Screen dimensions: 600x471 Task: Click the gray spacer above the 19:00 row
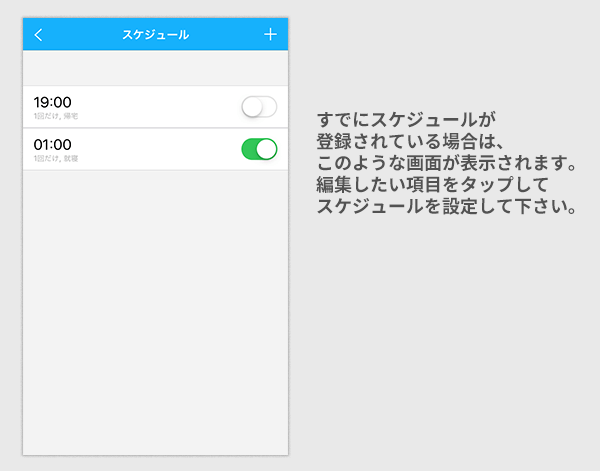155,68
